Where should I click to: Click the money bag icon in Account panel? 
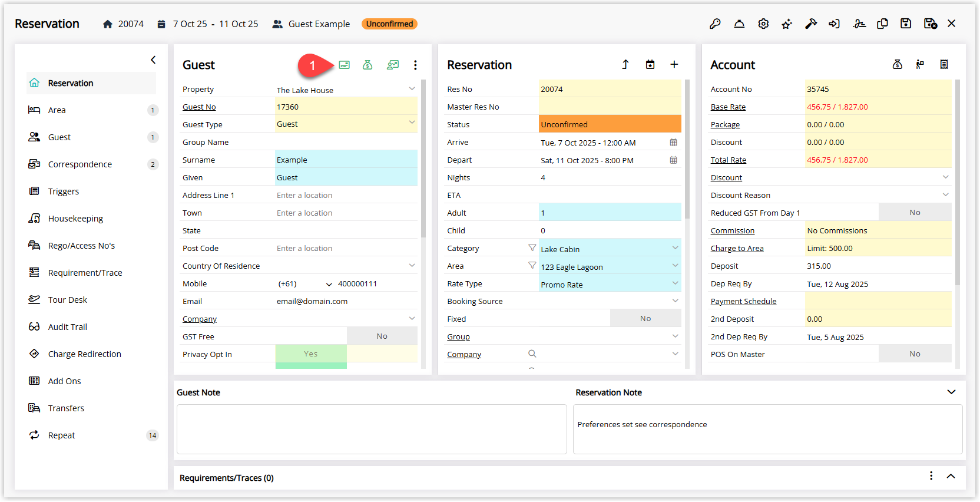(898, 64)
